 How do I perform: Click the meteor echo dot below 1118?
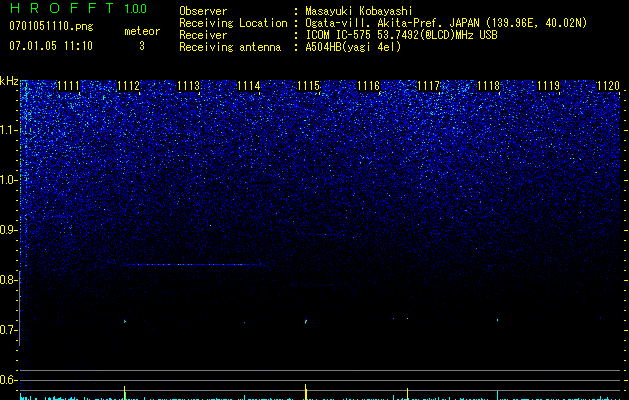coord(497,320)
